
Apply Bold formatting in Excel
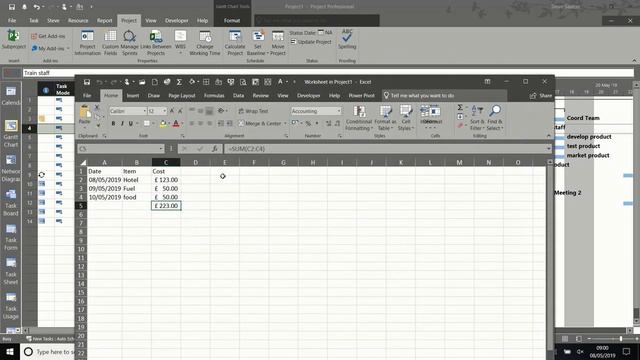click(x=113, y=123)
